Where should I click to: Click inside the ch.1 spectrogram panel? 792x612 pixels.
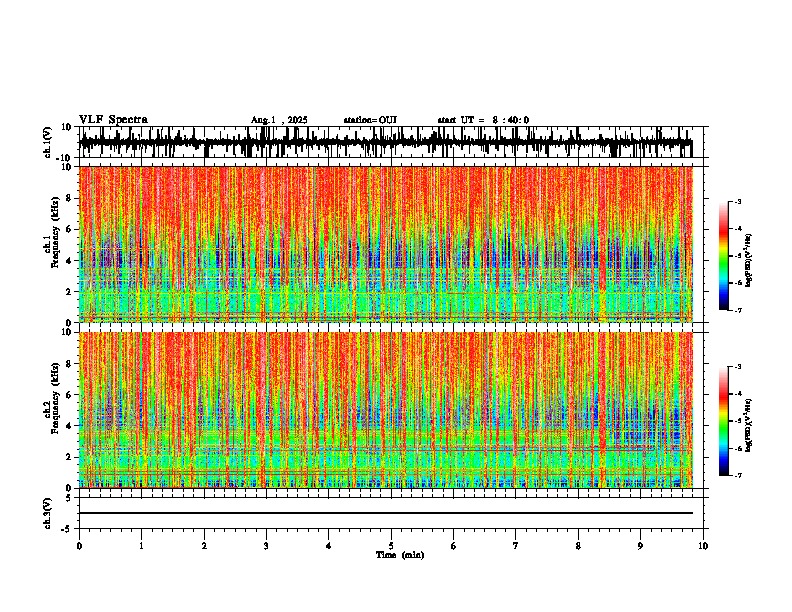point(386,244)
